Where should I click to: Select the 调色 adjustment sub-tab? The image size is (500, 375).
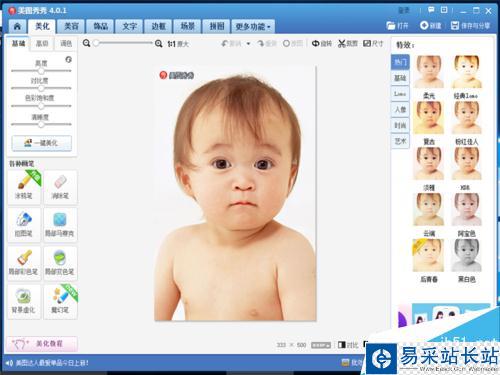[66, 43]
